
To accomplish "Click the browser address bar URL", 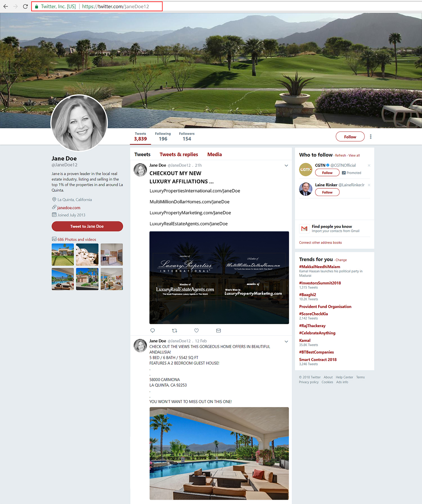I will click(x=116, y=6).
